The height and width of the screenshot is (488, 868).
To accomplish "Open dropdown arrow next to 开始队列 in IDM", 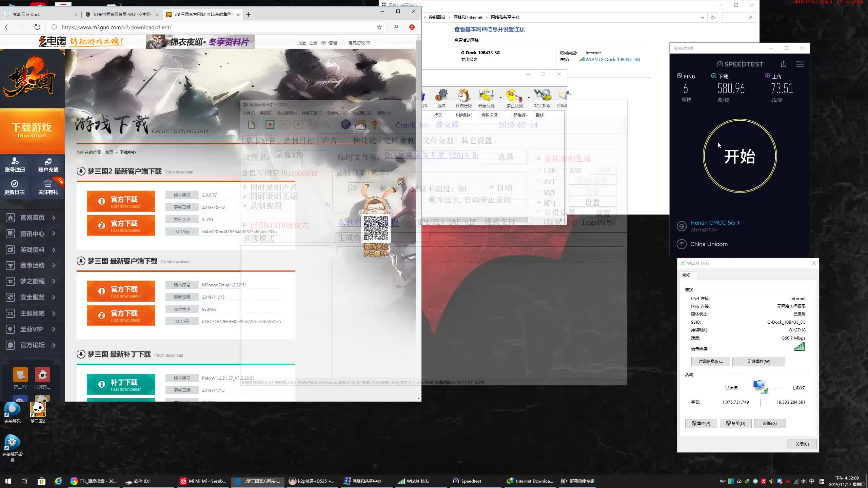I will (500, 98).
